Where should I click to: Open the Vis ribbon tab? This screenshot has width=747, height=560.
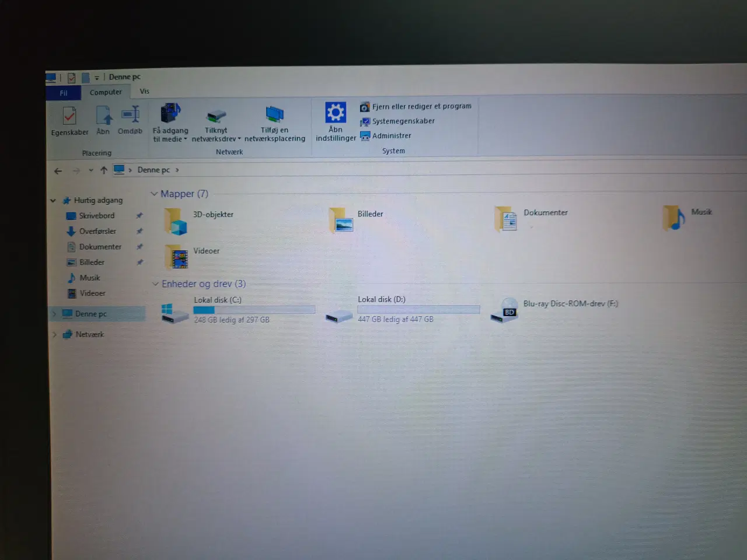145,91
